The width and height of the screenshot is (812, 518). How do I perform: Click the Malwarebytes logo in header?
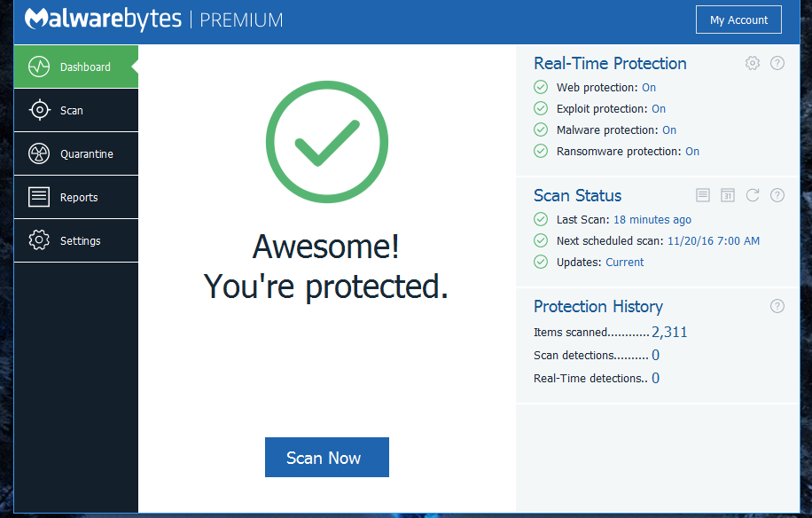[102, 19]
